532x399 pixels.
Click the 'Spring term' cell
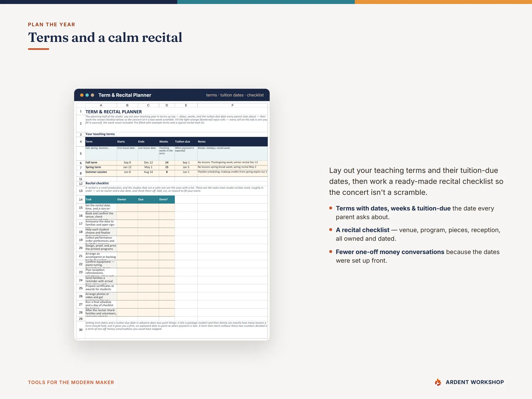click(101, 167)
